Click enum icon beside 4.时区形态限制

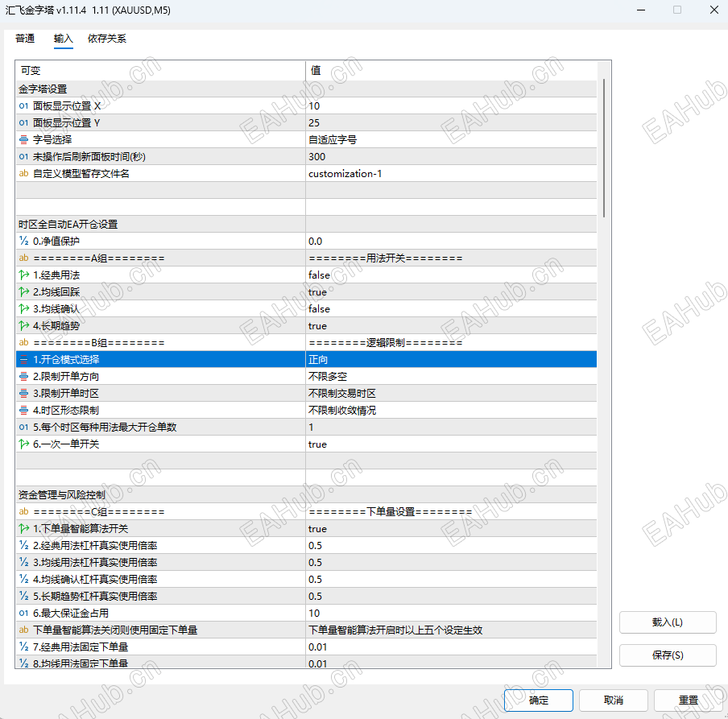pos(23,411)
